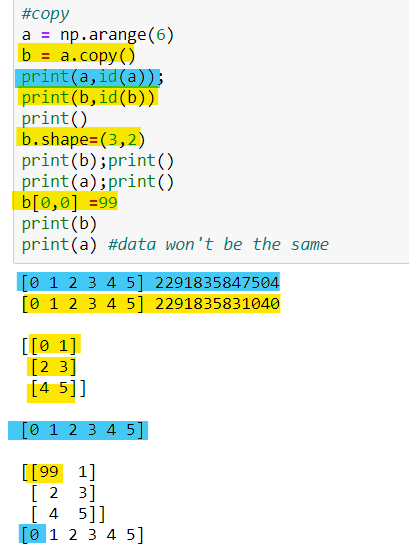Click the output row '[2 3]' in the first reshaped array
The image size is (409, 549).
pyautogui.click(x=54, y=367)
